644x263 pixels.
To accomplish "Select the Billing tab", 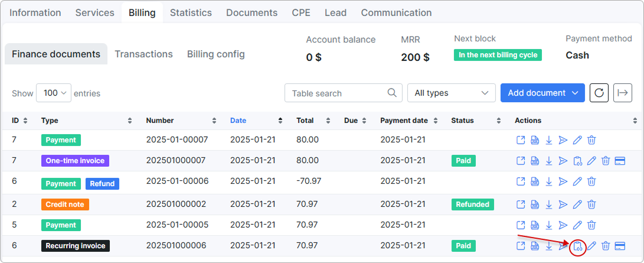I will point(142,13).
